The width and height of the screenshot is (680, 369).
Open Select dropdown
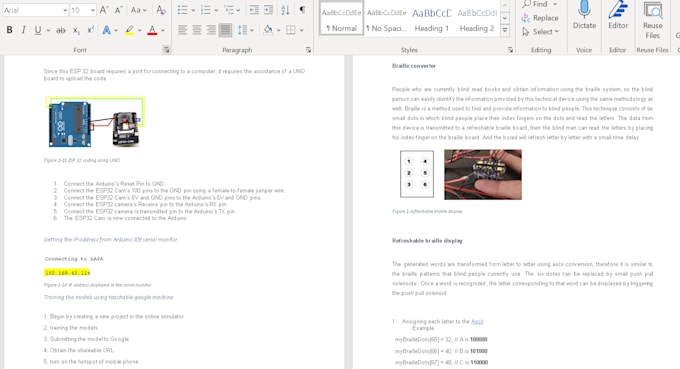click(540, 32)
